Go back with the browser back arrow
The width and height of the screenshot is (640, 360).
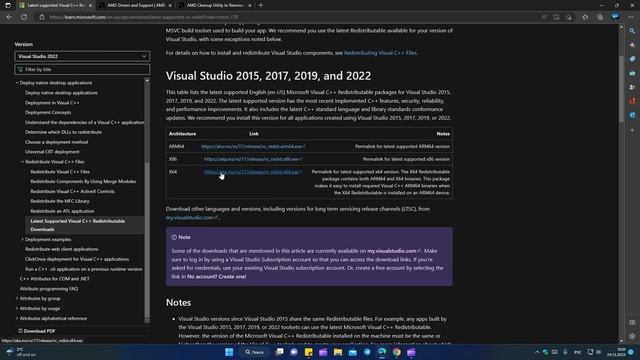pyautogui.click(x=9, y=17)
